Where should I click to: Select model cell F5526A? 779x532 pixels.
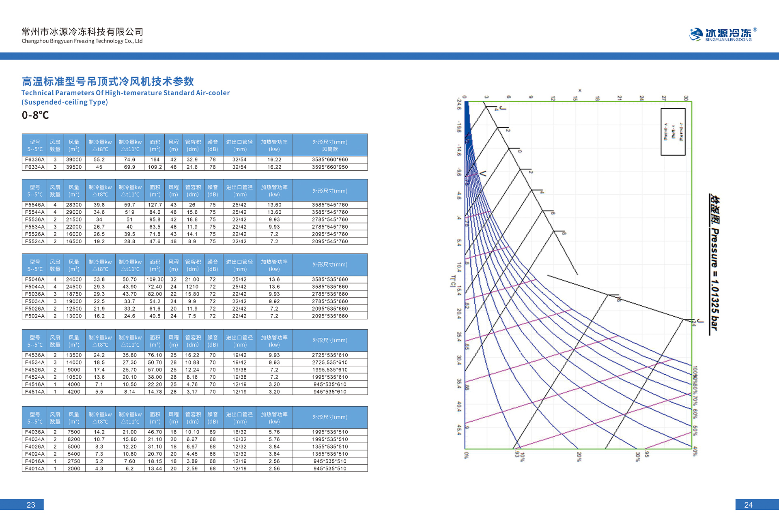pos(34,234)
